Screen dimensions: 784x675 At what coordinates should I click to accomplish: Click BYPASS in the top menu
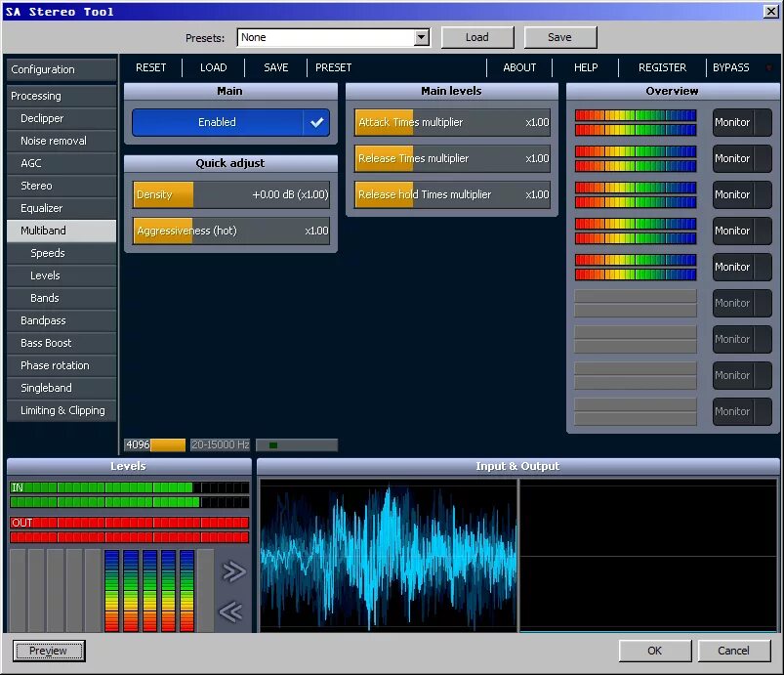731,67
